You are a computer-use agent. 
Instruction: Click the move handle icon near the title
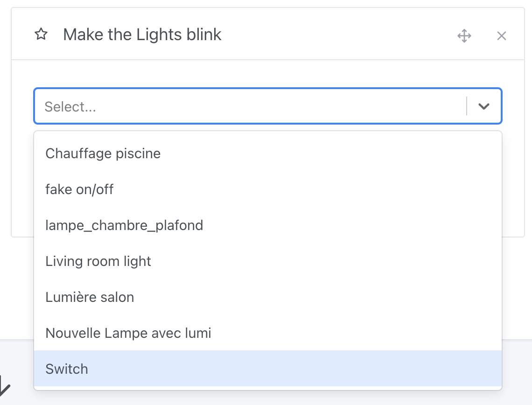click(x=464, y=35)
